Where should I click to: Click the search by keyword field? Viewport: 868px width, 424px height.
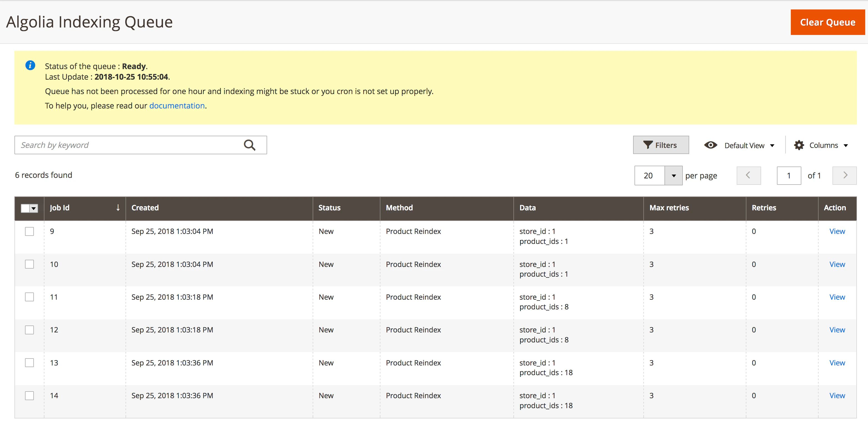click(x=118, y=145)
